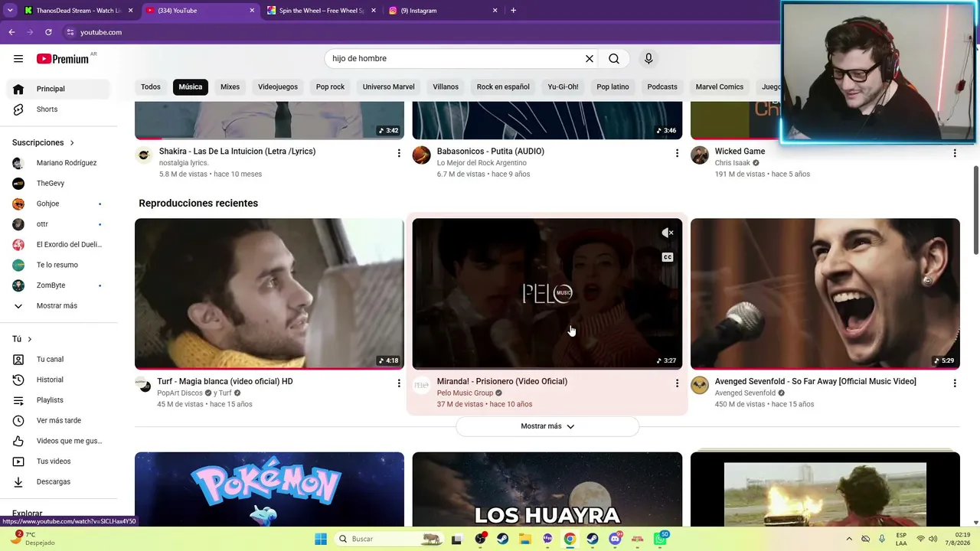Open options menu for Babasonicos video

coord(677,153)
